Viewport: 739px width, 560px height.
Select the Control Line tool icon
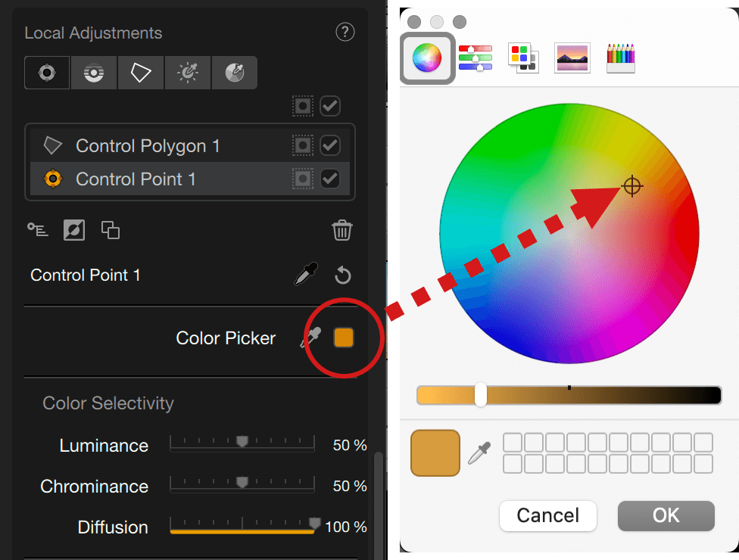[x=94, y=73]
